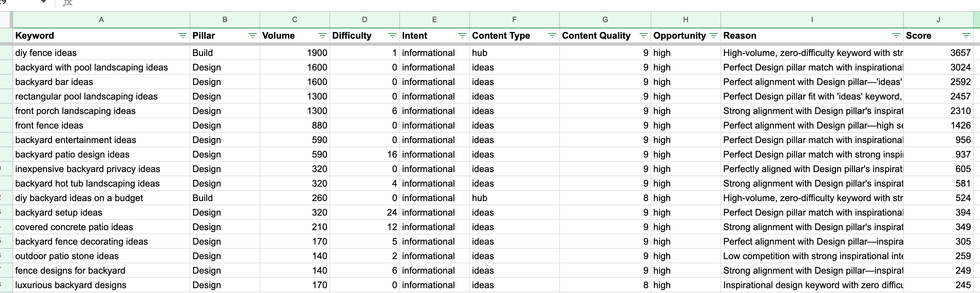980x293 pixels.
Task: Open the Content Quality filter icon
Action: [644, 36]
